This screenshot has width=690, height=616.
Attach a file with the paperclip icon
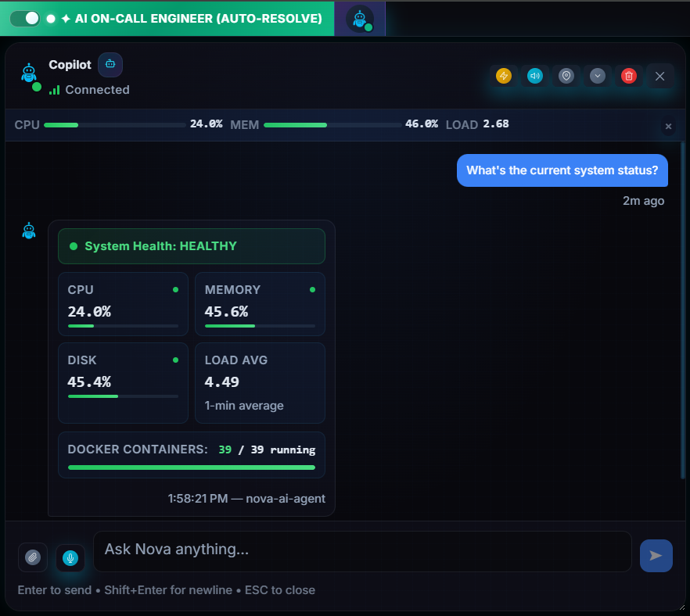[x=33, y=557]
